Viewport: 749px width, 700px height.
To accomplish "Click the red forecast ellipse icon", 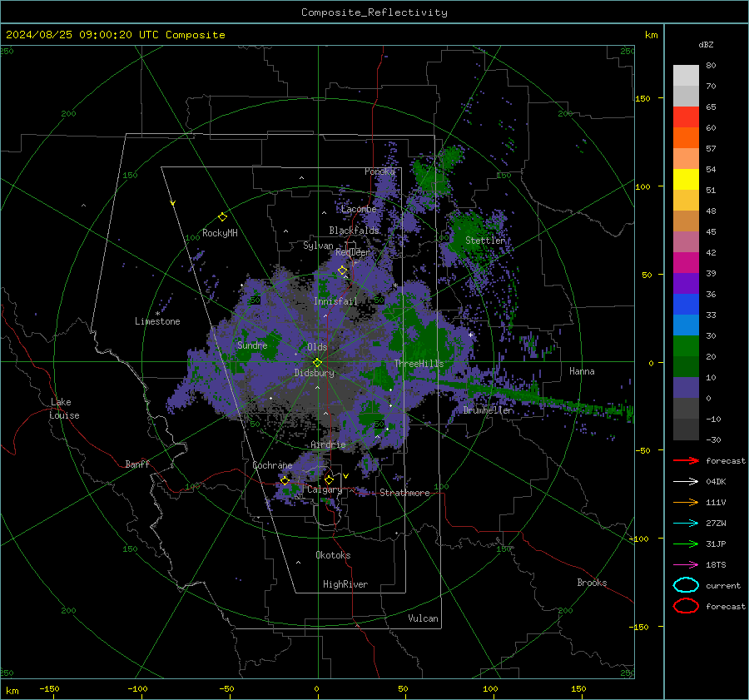I will click(686, 606).
